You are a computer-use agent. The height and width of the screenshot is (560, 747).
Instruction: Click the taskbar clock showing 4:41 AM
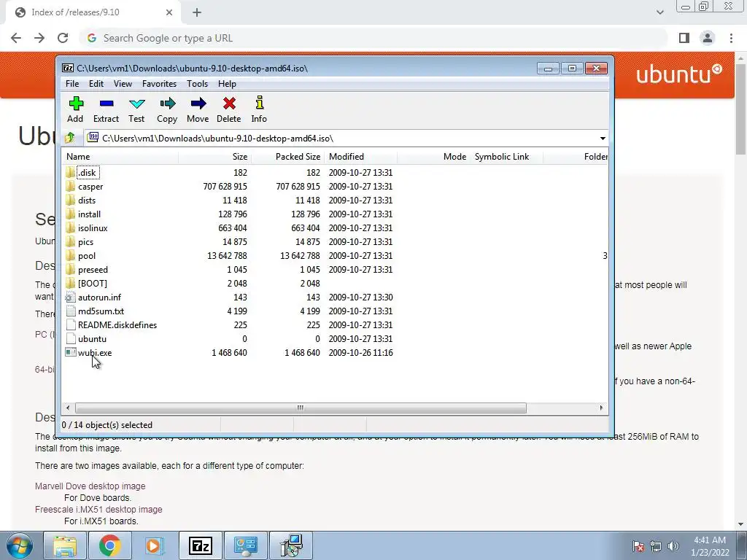click(710, 546)
